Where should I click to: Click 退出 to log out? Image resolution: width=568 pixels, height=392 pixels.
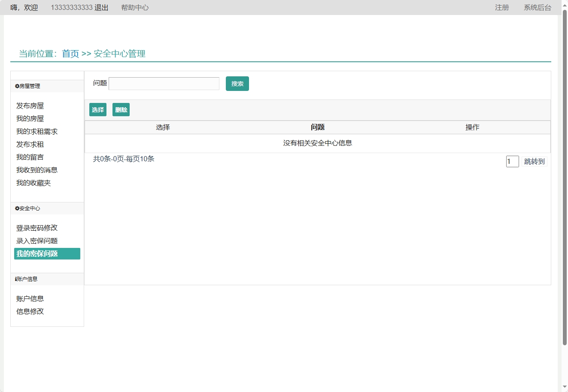click(x=101, y=8)
